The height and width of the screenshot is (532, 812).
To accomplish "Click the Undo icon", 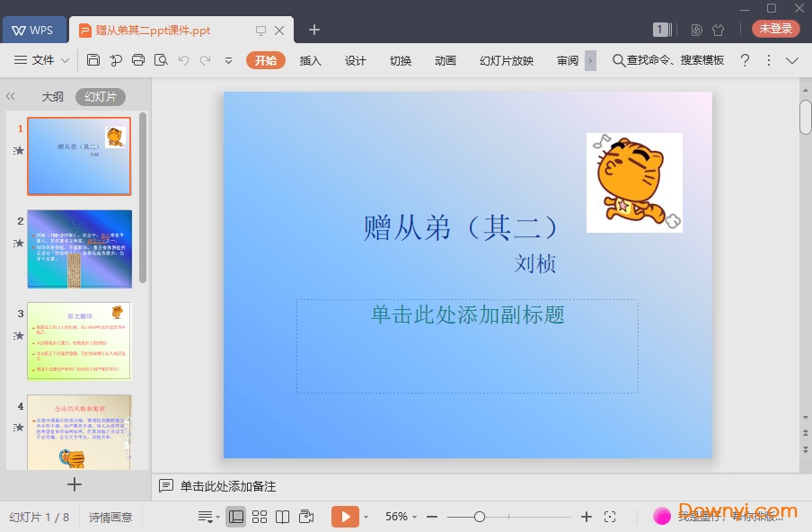I will (183, 60).
